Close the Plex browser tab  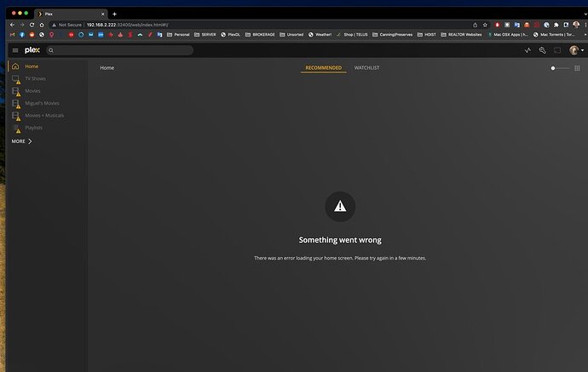tap(103, 14)
